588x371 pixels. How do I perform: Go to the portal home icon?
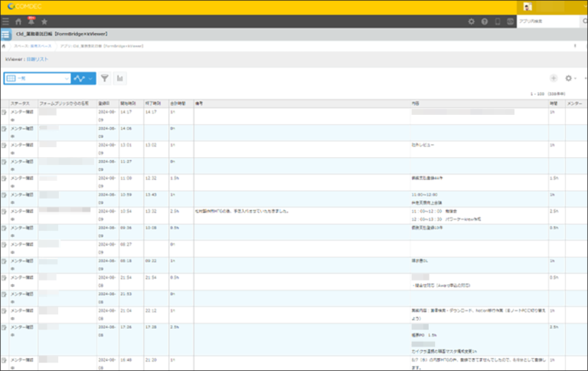coord(19,21)
